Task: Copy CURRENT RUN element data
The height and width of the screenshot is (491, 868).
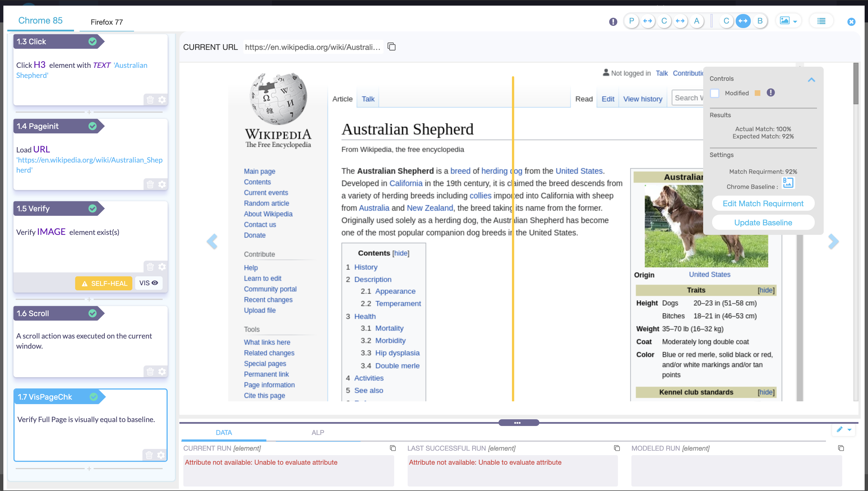Action: pos(393,448)
